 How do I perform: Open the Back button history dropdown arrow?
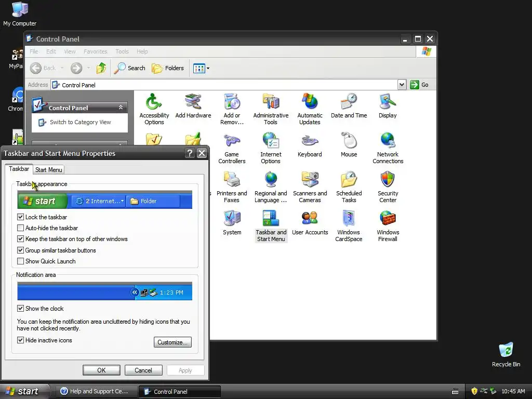coord(62,68)
